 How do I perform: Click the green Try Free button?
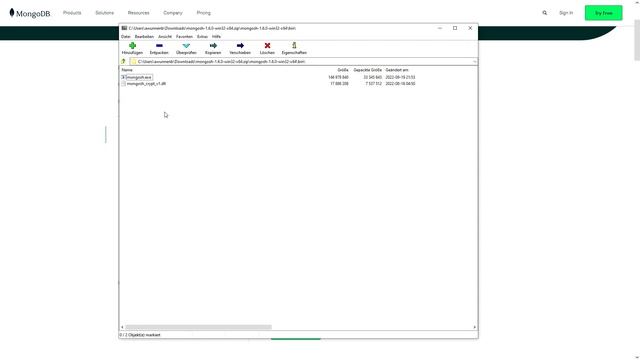click(603, 13)
